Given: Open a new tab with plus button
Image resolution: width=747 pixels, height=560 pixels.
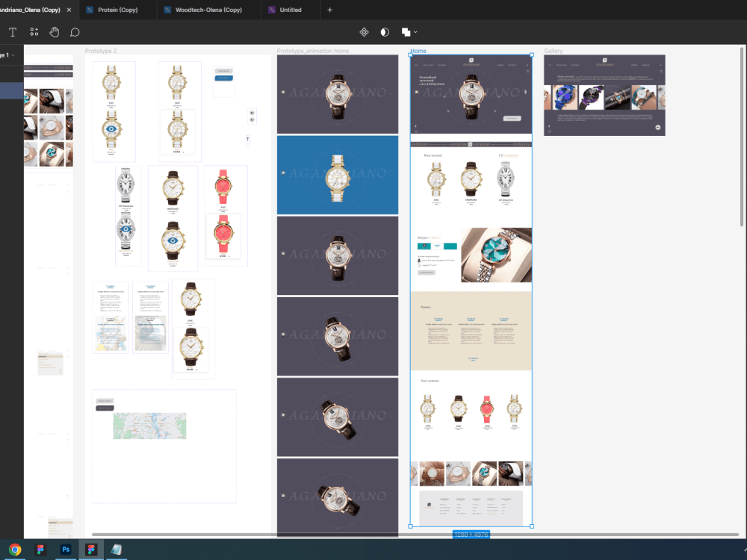Looking at the screenshot, I should (x=329, y=10).
